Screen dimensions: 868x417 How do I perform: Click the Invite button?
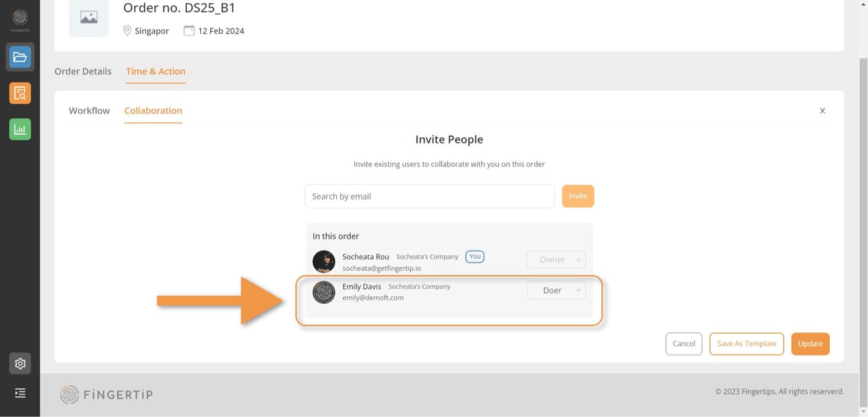pos(578,196)
